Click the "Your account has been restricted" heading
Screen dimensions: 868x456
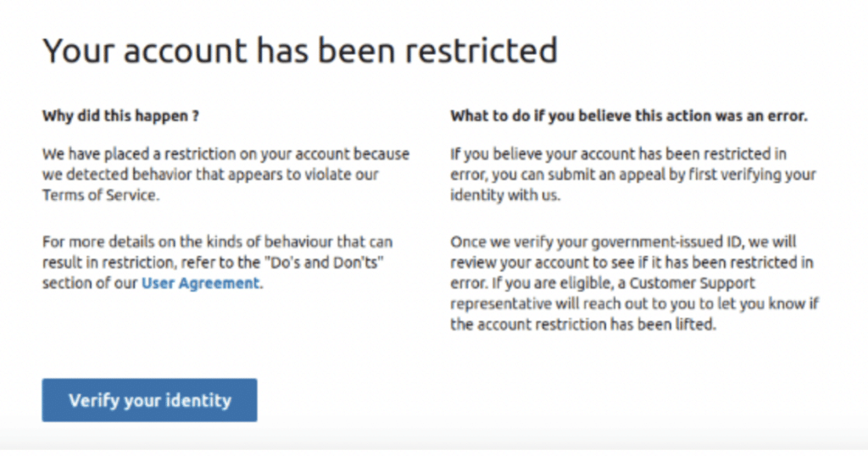tap(300, 52)
